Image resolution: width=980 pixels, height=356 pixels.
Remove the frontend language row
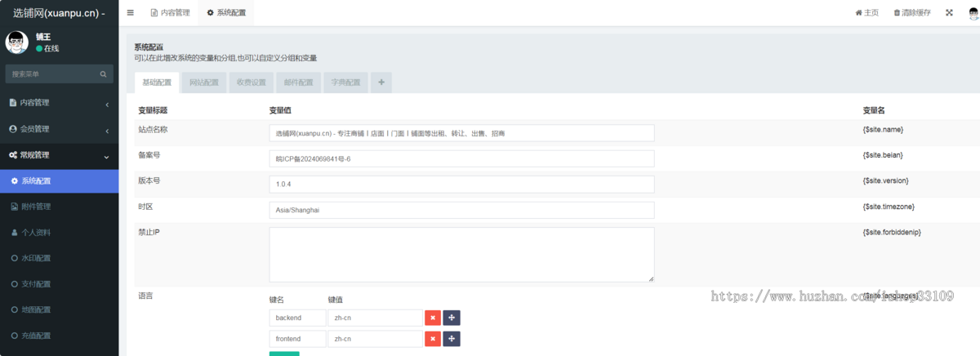pyautogui.click(x=433, y=339)
